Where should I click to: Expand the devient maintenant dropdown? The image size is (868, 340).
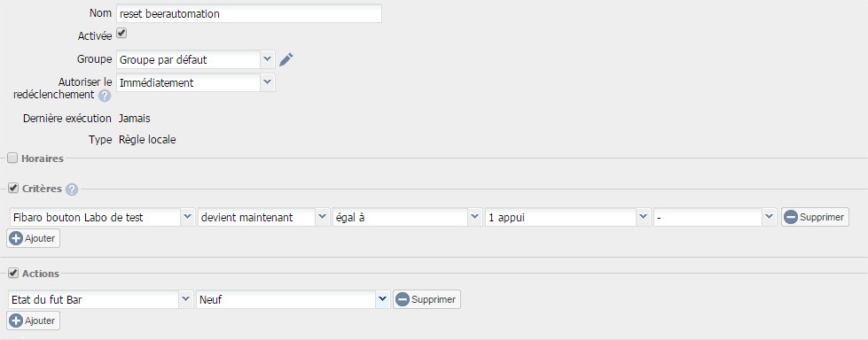263,217
